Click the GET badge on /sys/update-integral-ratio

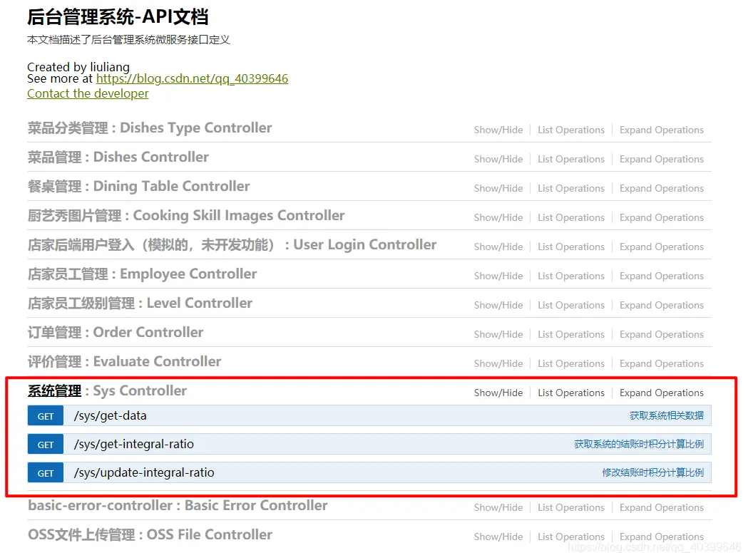coord(45,472)
